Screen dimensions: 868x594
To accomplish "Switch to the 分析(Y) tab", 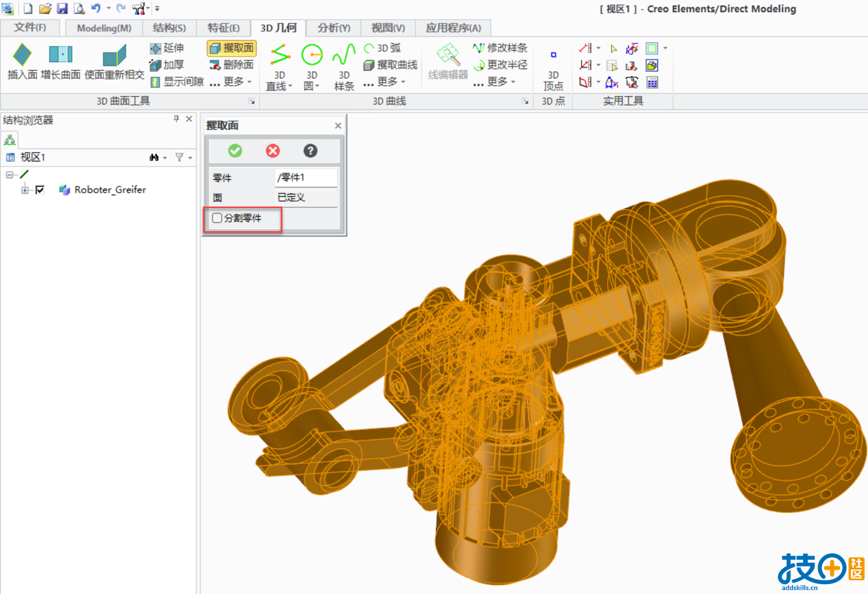I will coord(334,28).
